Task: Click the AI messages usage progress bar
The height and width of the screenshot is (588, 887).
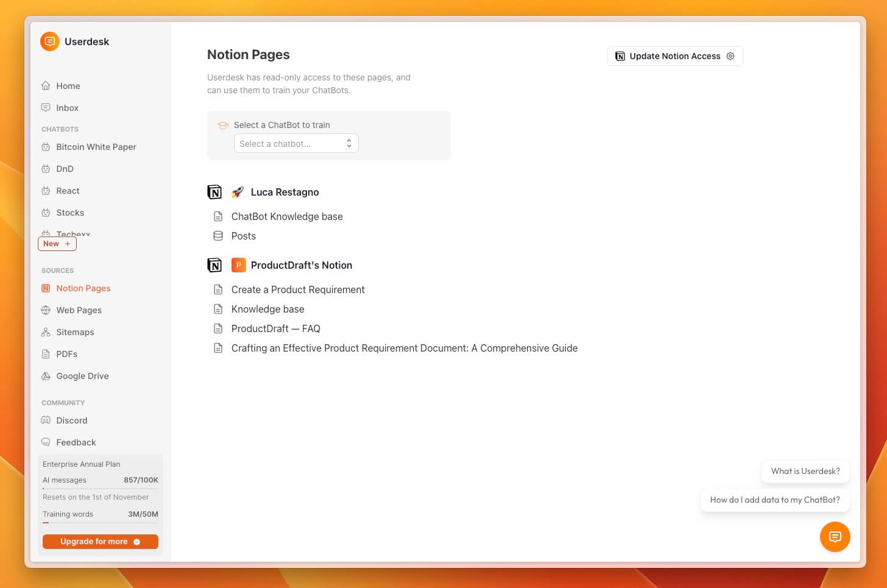Action: 100,489
